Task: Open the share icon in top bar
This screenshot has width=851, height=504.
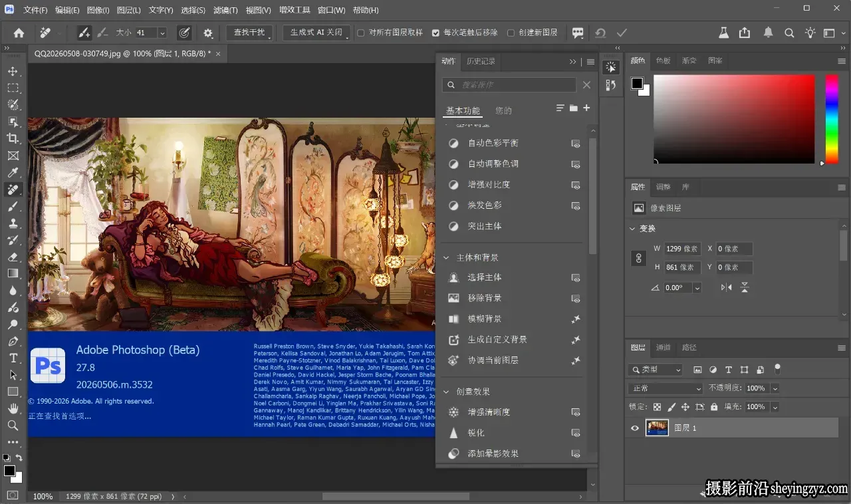Action: tap(745, 33)
